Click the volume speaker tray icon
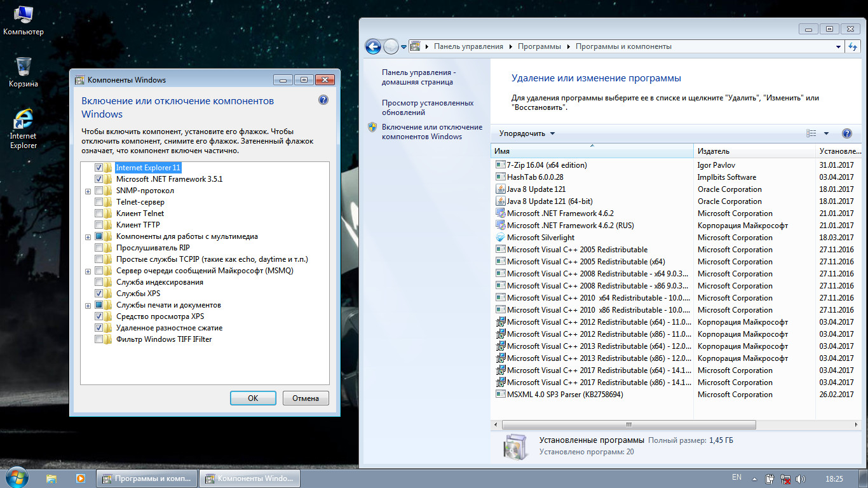 click(x=801, y=478)
